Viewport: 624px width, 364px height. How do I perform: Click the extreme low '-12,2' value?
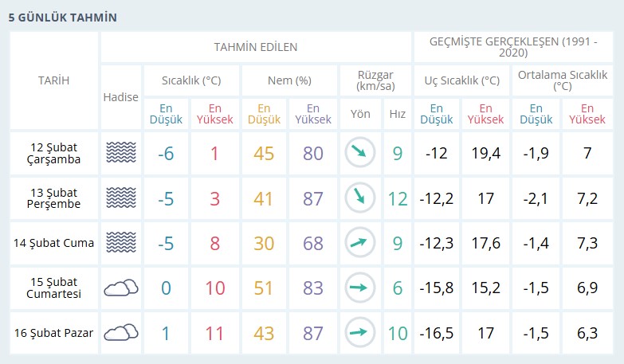coord(437,198)
